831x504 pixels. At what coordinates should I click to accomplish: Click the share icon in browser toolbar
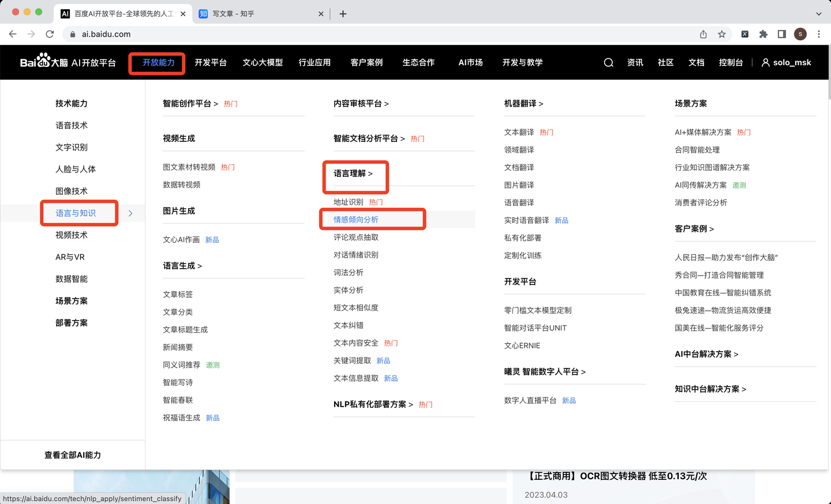point(703,34)
